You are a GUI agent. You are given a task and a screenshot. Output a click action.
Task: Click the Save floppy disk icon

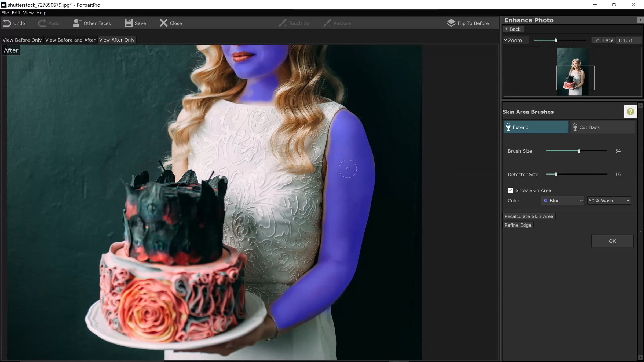click(128, 23)
